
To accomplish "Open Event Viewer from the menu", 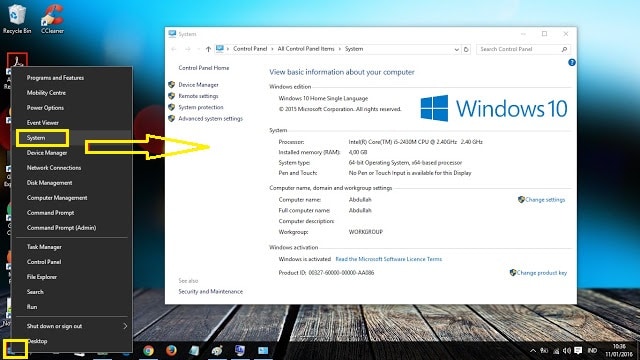I will [42, 122].
